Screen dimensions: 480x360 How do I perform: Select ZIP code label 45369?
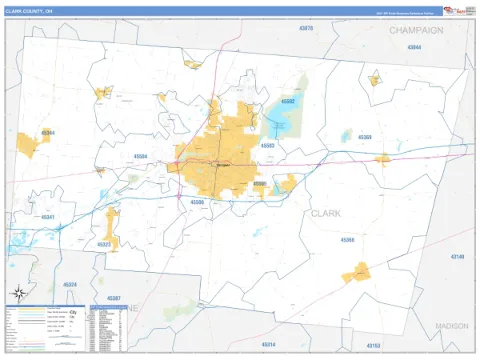click(365, 137)
